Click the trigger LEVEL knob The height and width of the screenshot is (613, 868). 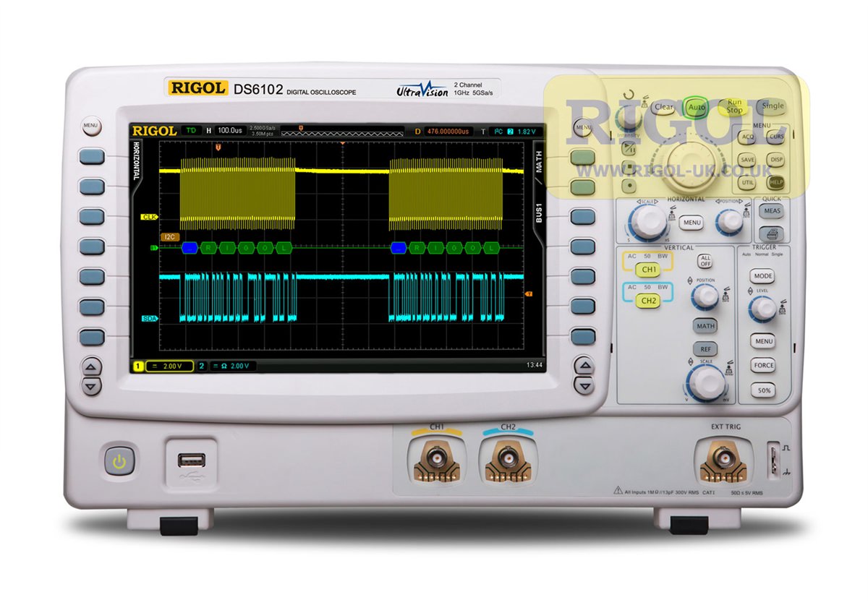point(763,309)
